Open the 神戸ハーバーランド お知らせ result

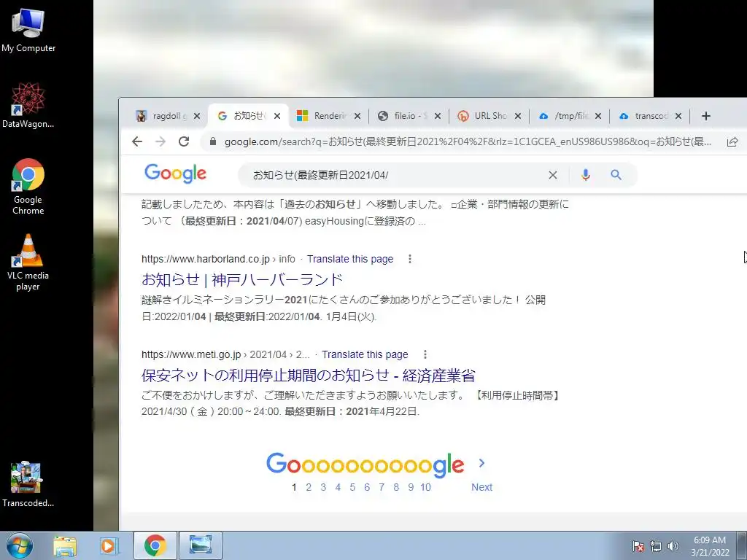242,279
